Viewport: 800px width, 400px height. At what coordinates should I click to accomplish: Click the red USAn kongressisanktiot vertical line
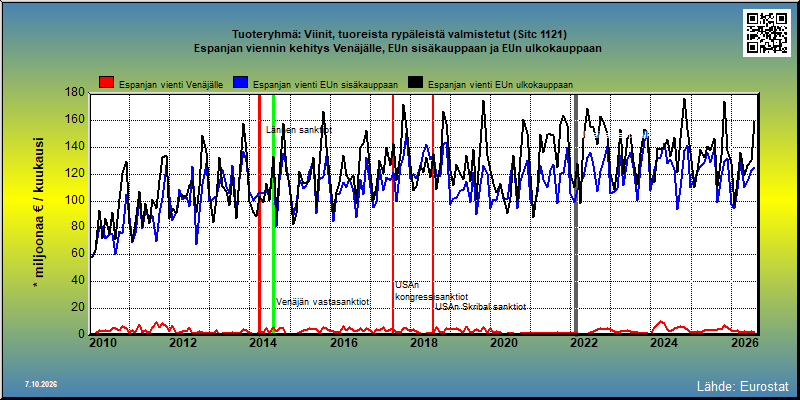[393, 214]
